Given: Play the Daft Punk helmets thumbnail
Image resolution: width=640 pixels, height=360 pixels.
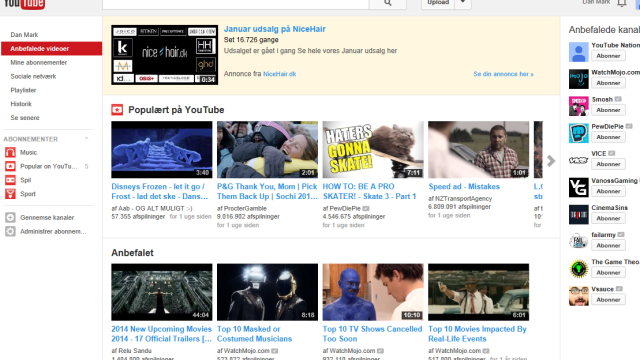Looking at the screenshot, I should point(267,292).
